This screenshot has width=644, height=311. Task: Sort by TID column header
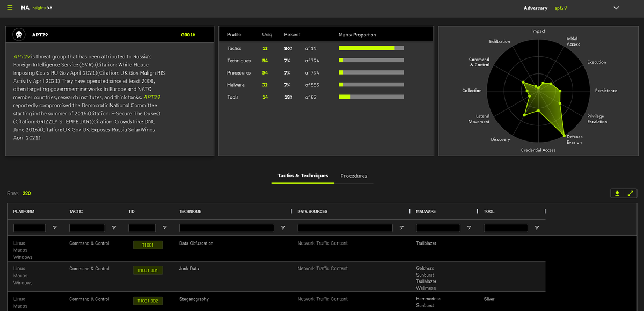[x=132, y=211]
